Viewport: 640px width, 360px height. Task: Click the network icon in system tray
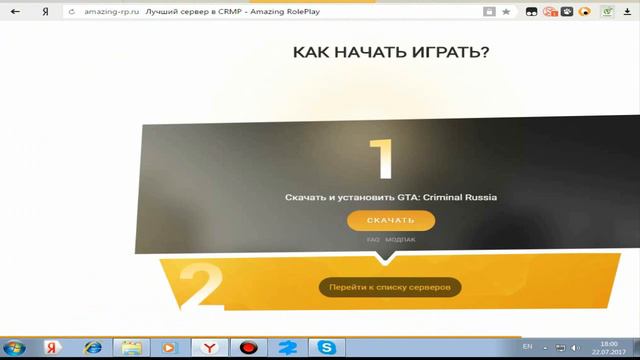tap(560, 348)
